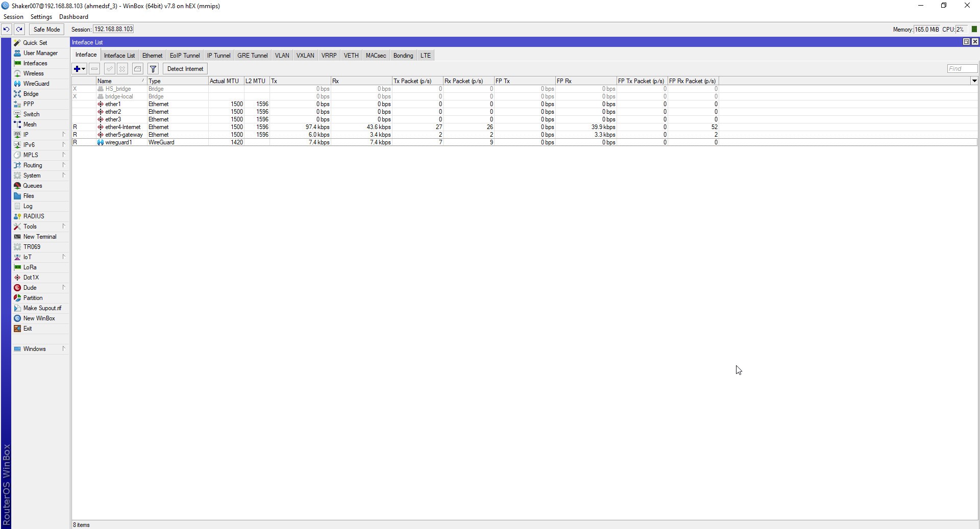The image size is (980, 529).
Task: Switch to the Bonding tab
Action: (x=403, y=56)
